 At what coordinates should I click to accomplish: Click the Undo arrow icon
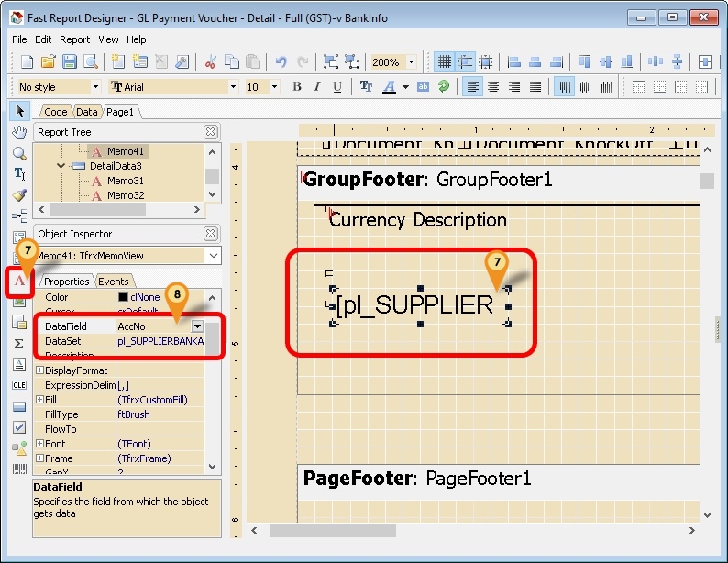pyautogui.click(x=281, y=62)
